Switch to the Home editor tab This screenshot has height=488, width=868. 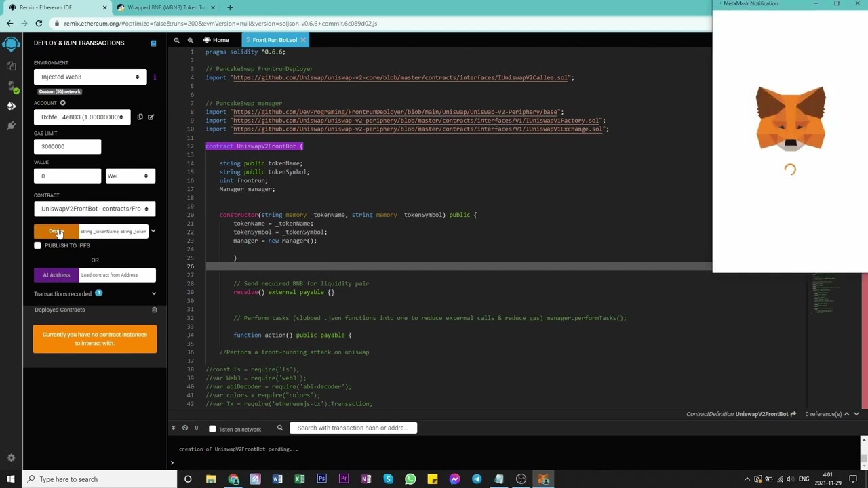pos(216,40)
